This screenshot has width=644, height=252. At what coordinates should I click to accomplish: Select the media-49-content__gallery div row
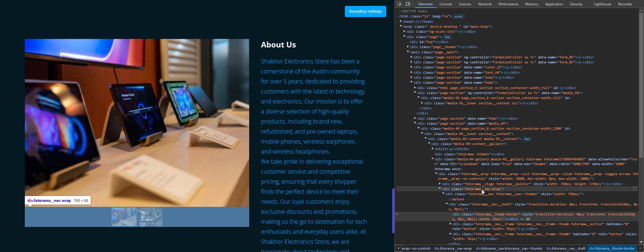[469, 144]
